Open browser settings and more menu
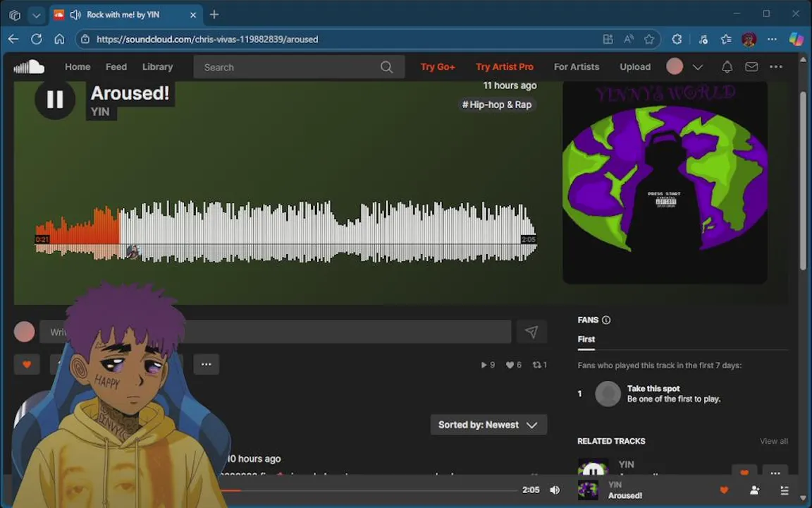The height and width of the screenshot is (508, 812). pos(772,39)
